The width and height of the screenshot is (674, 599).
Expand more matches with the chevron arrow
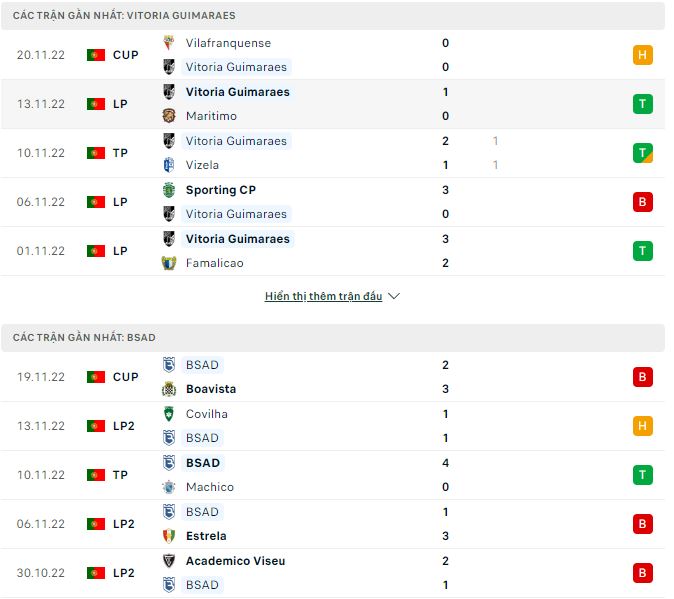coord(393,297)
